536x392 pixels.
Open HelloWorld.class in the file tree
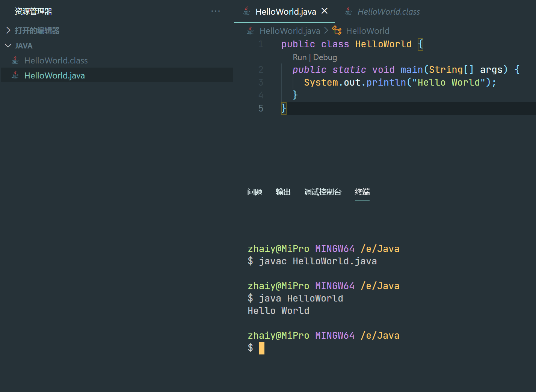(x=56, y=60)
